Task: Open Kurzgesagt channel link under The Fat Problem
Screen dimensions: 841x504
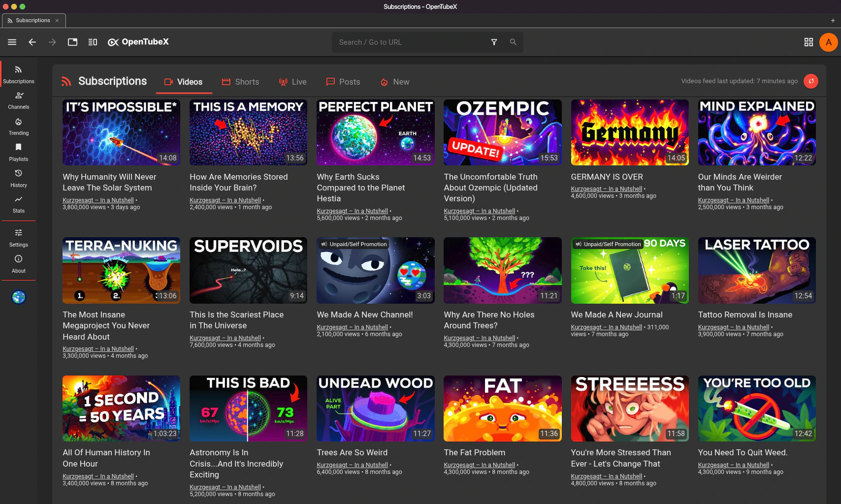Action: point(479,465)
